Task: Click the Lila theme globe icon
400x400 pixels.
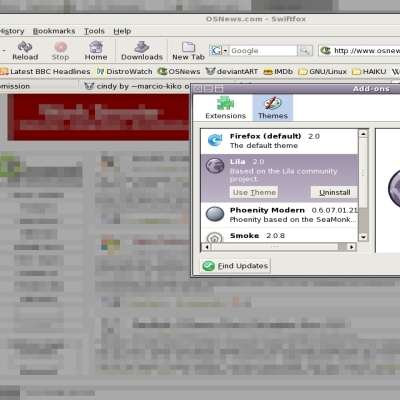Action: (215, 166)
